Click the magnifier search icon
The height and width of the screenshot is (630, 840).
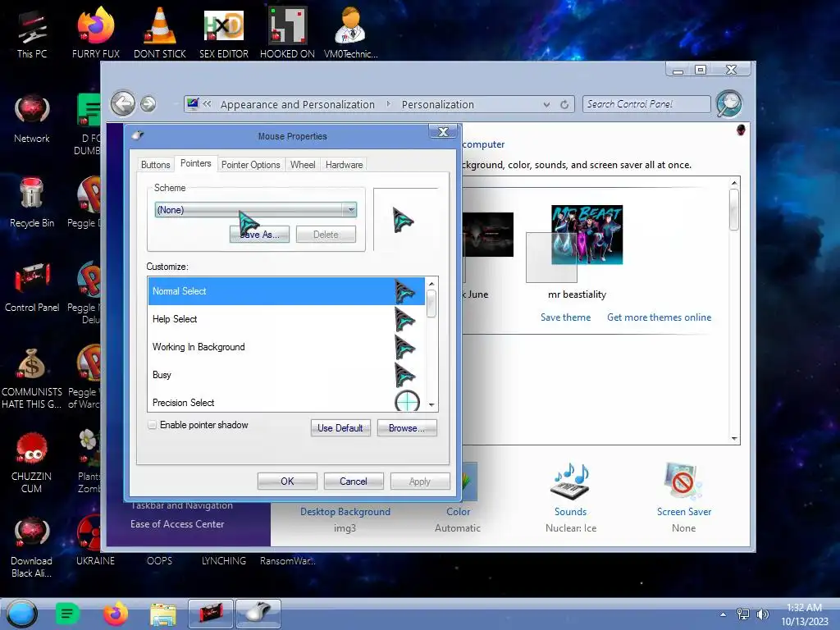point(729,103)
